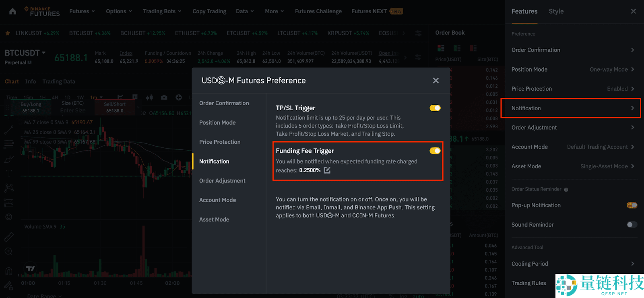Show the Order Status Reminder info icon
Image resolution: width=644 pixels, height=298 pixels.
tap(566, 190)
